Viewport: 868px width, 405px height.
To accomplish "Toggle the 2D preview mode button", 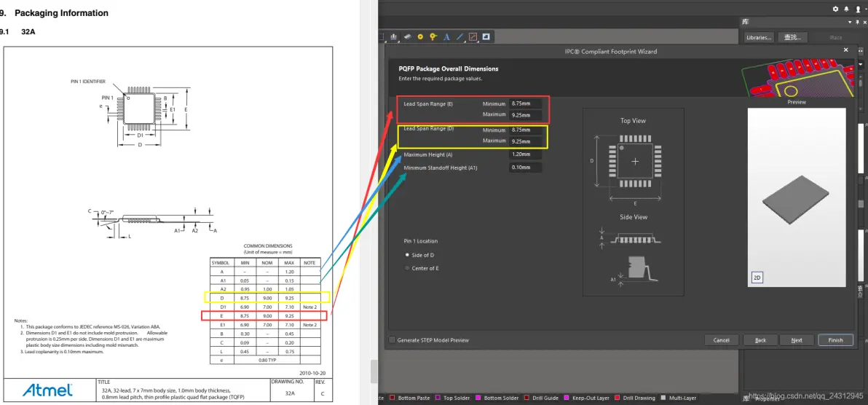I will (x=757, y=278).
